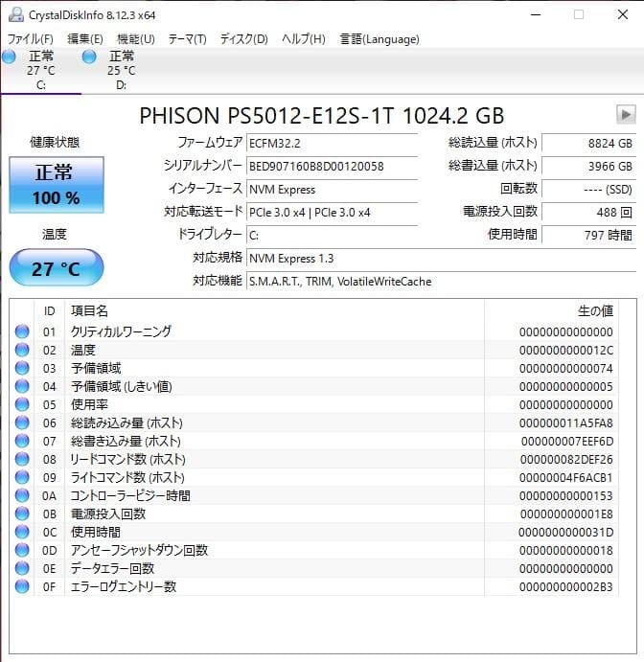
Task: Click the 正常 100 % health status button
Action: [57, 185]
